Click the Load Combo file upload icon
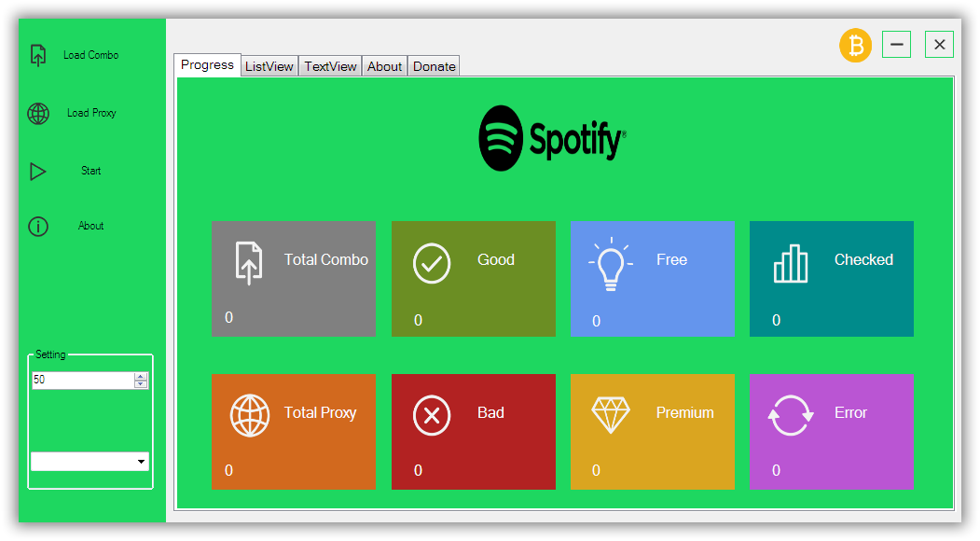This screenshot has height=541, width=980. (38, 55)
